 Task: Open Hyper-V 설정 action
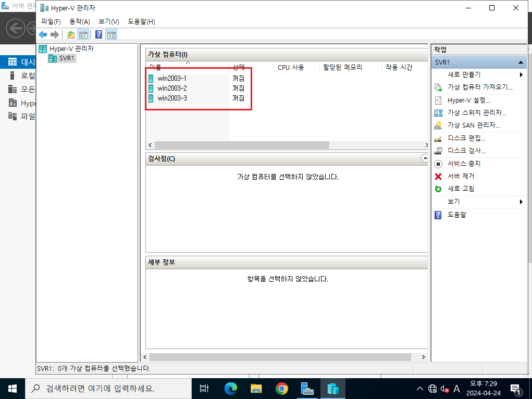[468, 101]
